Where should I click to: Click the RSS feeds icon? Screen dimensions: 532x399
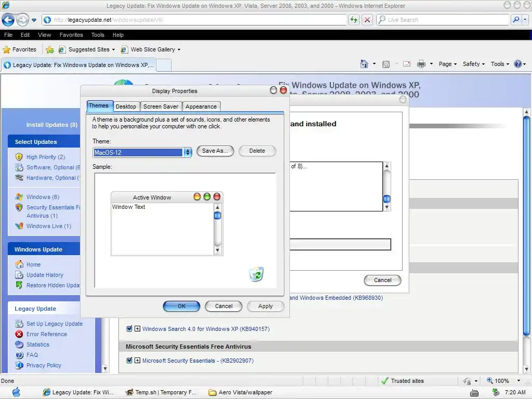pos(386,64)
